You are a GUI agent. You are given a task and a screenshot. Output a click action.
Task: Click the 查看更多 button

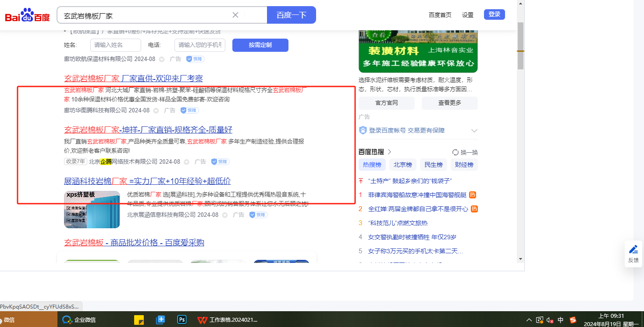coord(450,103)
